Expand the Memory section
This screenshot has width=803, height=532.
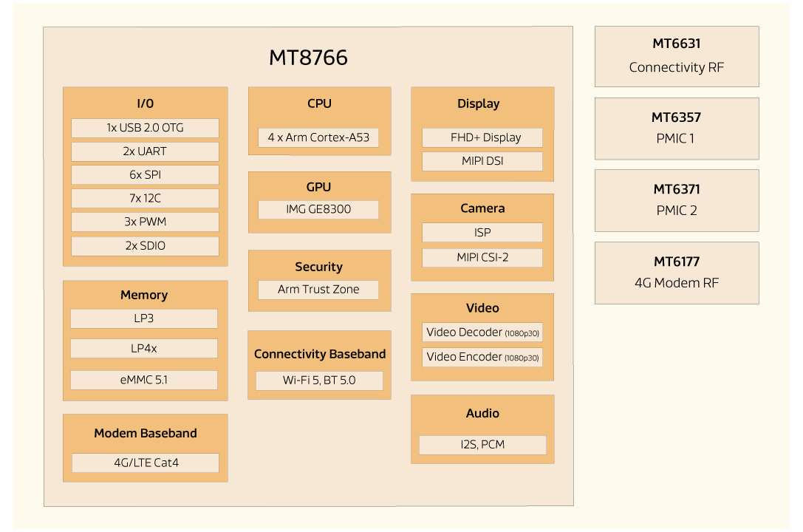point(144,295)
